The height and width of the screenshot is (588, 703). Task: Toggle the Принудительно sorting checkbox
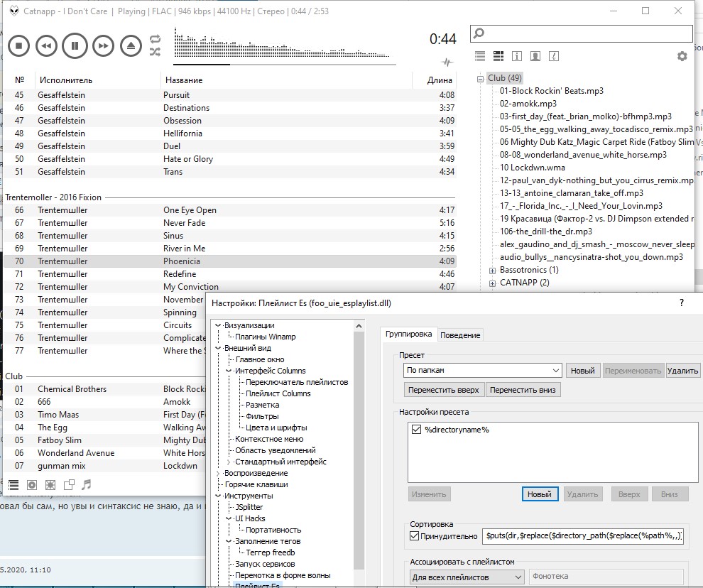[415, 536]
